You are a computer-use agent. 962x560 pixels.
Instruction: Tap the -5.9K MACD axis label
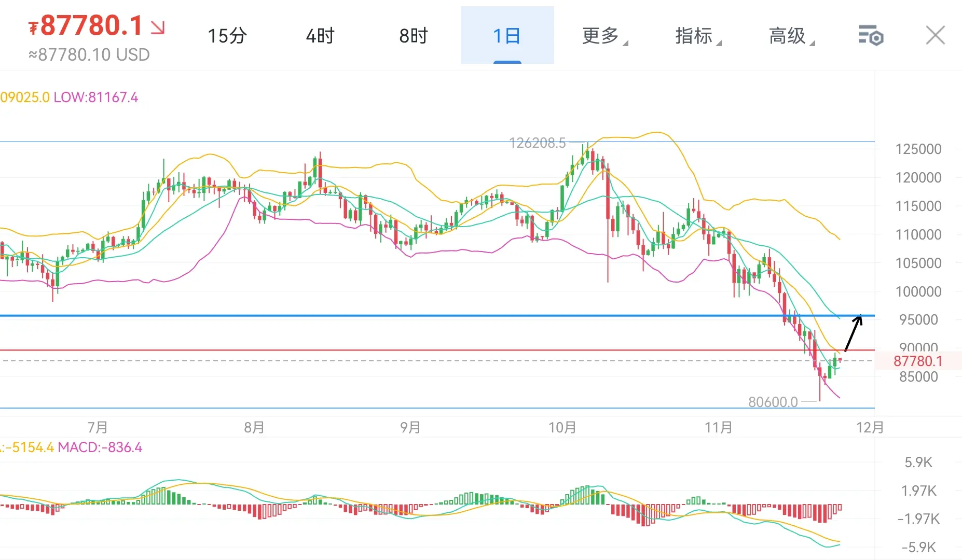tap(918, 548)
